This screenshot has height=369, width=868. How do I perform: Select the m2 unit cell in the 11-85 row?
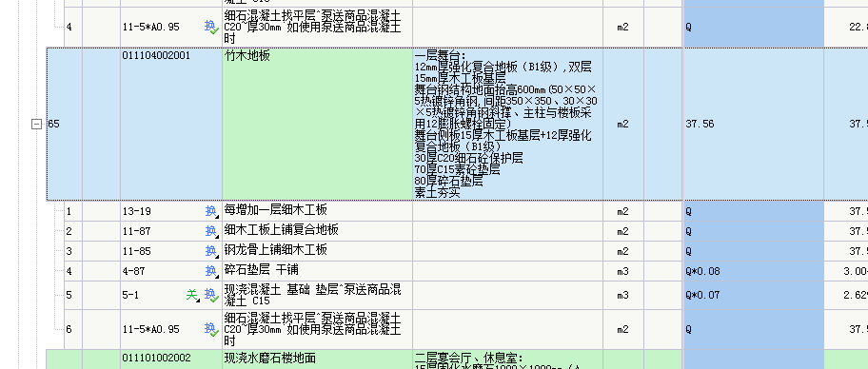point(623,251)
